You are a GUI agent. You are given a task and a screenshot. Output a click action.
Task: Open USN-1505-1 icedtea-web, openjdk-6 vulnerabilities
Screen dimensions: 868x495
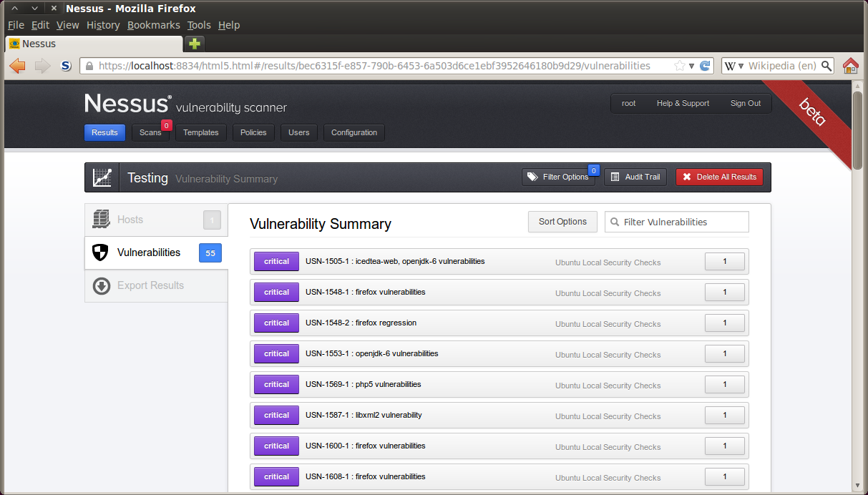pos(499,262)
